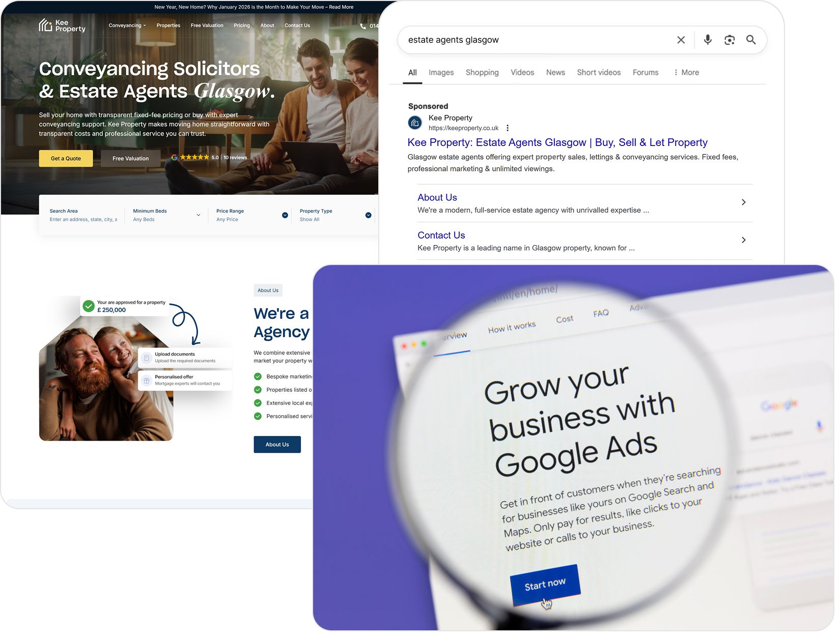
Task: Open the Kee Property Estate Agents Glasgow ad link
Action: pos(557,142)
